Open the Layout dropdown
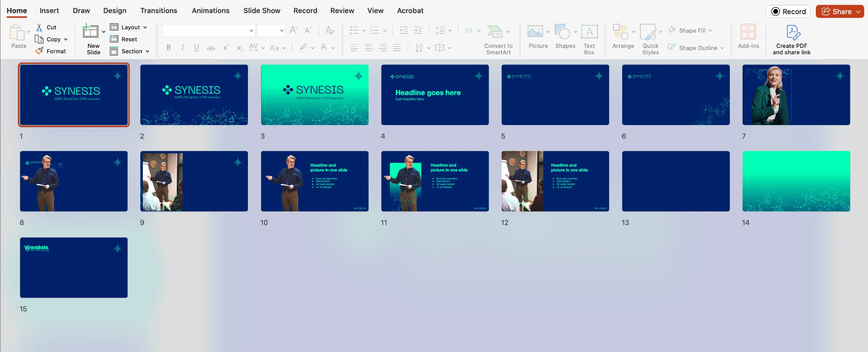 128,27
